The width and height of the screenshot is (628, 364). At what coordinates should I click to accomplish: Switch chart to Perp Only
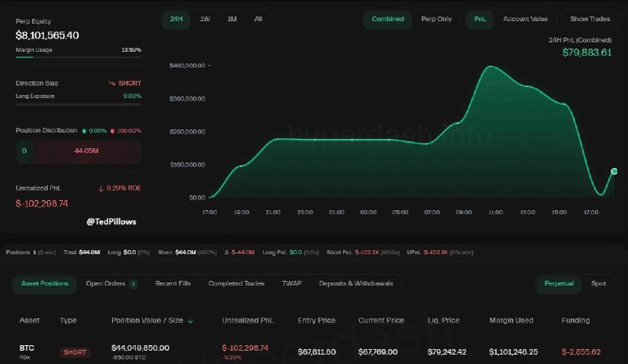(x=436, y=19)
